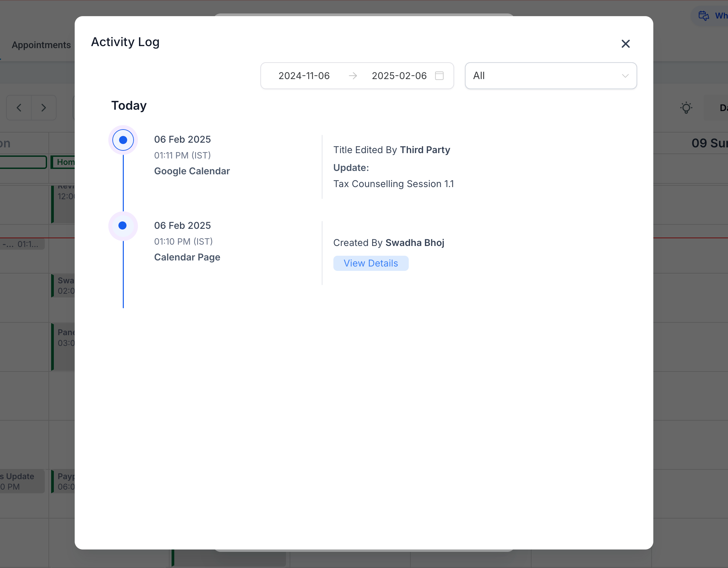Open View Details link
Screen dimensions: 728x568
[x=371, y=263]
